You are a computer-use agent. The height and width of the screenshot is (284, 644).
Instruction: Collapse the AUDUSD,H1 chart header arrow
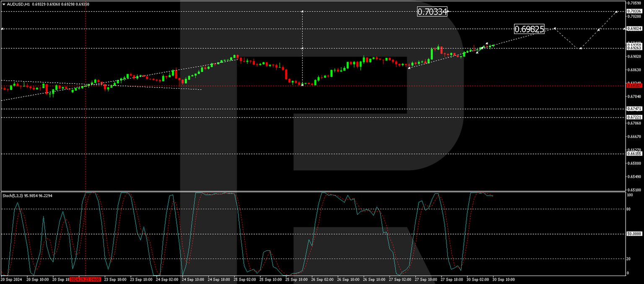coord(4,4)
